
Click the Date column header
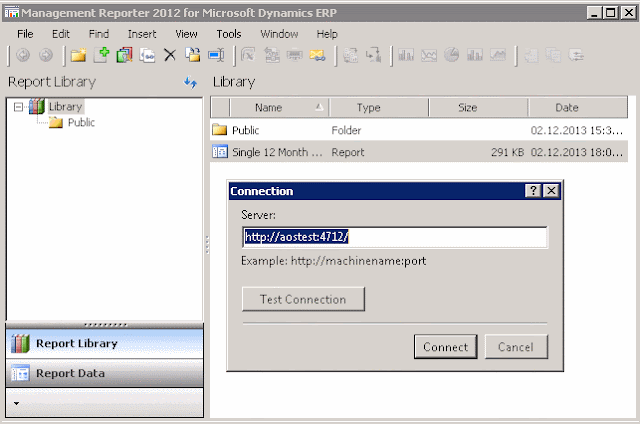point(578,108)
